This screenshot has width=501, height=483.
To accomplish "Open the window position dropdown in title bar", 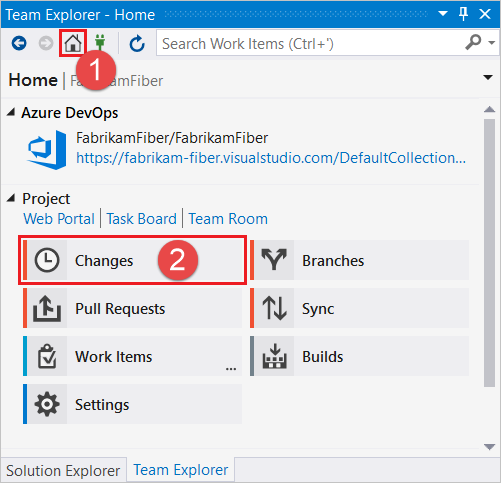I will 443,14.
